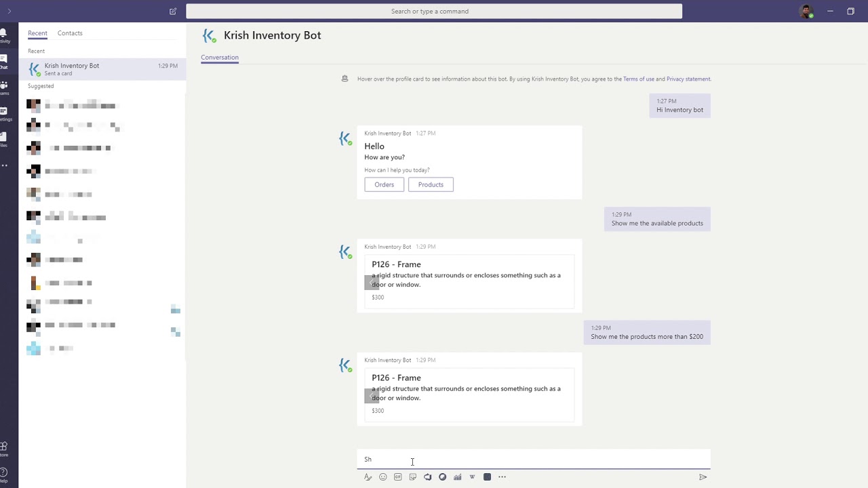The image size is (868, 488).
Task: Start a new chat with compose icon
Action: click(x=173, y=11)
